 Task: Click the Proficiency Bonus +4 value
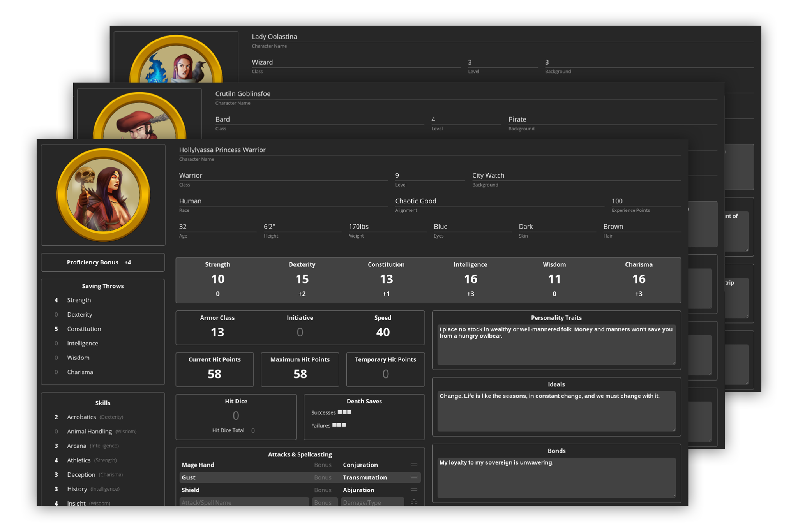[128, 262]
